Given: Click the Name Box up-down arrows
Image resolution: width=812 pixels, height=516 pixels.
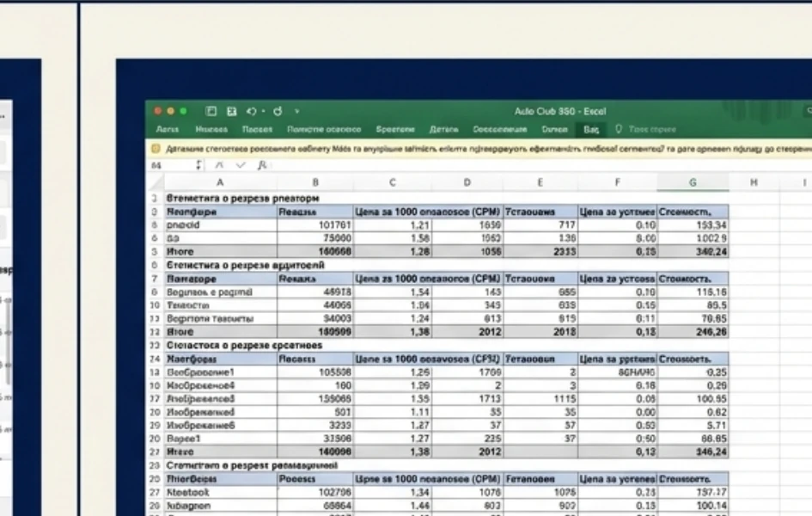Looking at the screenshot, I should coord(198,165).
